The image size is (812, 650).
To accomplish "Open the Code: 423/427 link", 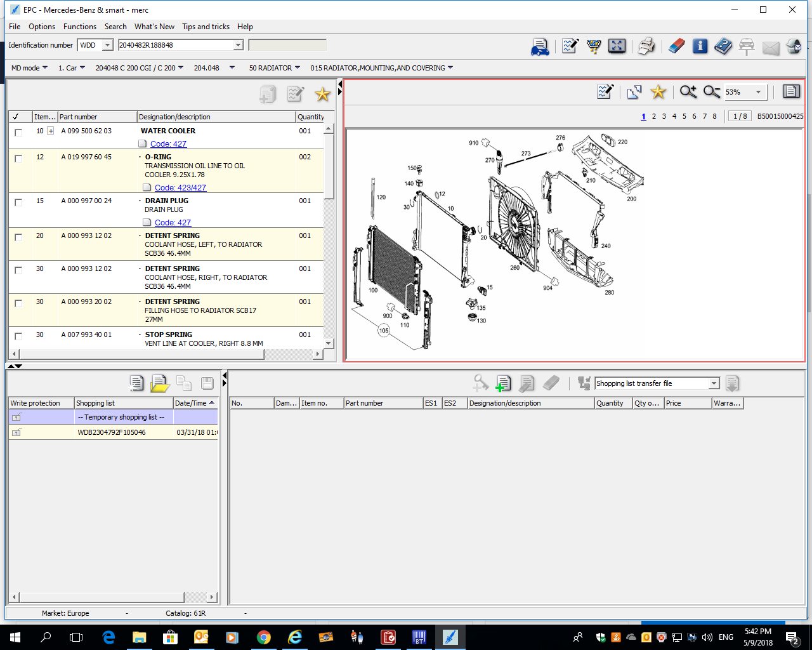I will [180, 188].
